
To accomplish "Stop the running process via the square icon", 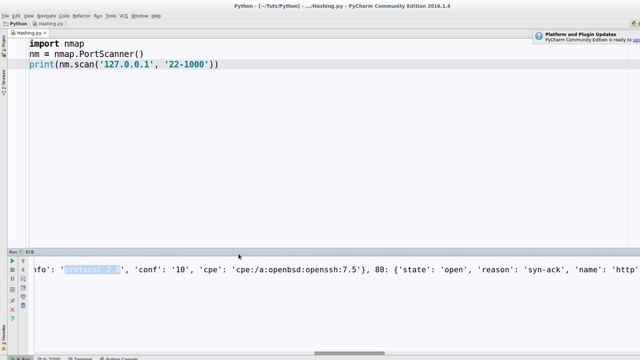I will click(x=12, y=270).
